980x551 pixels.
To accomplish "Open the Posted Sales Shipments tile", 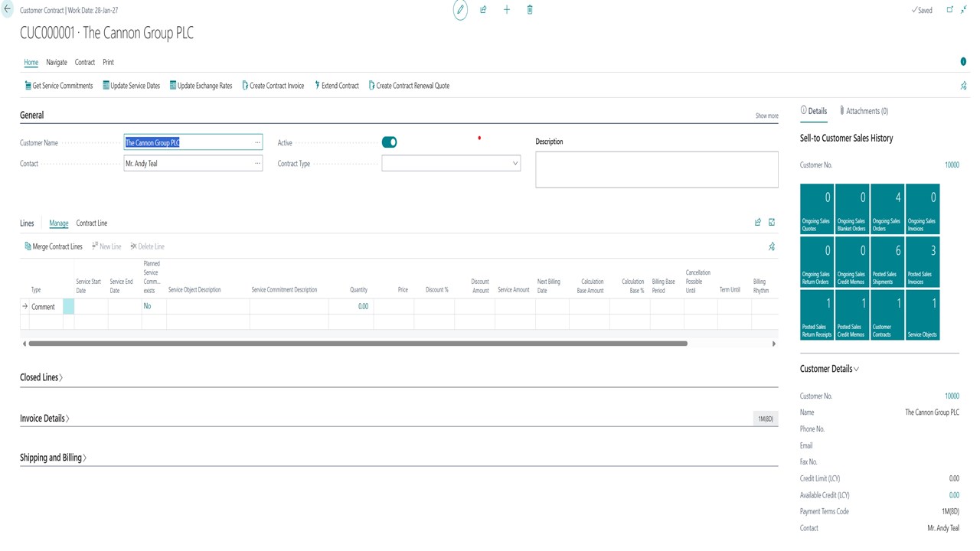I will [x=887, y=262].
